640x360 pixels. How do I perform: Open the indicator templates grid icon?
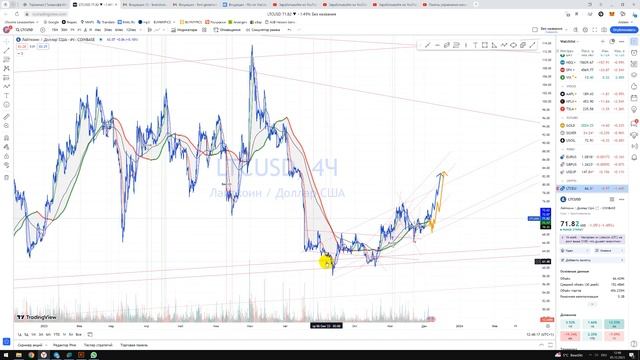[x=204, y=30]
